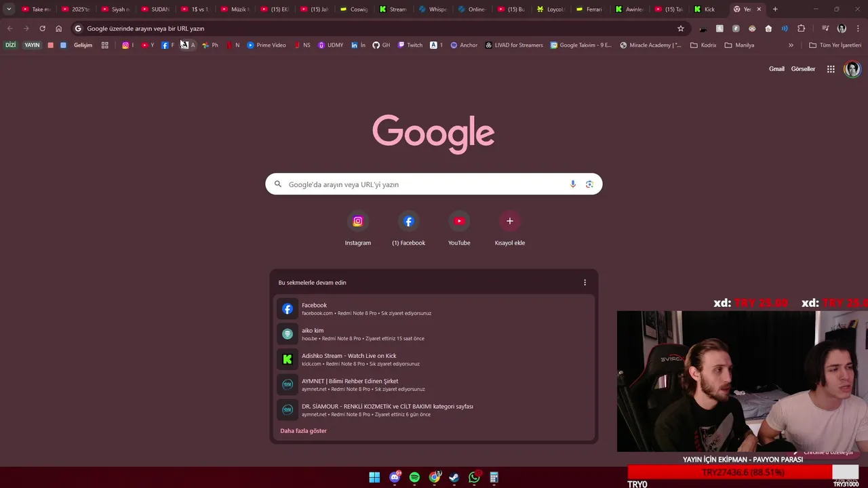Open the Chrome profile avatar in toolbar

(x=842, y=28)
